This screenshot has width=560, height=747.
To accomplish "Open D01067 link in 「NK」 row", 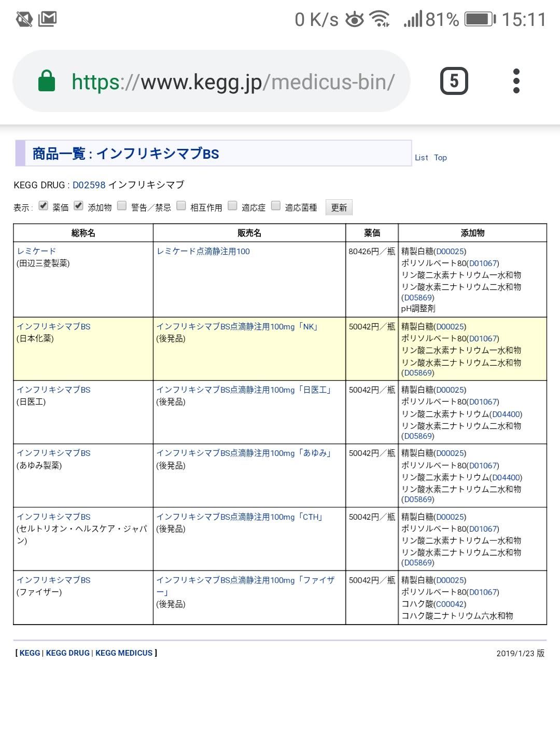I will pos(483,339).
